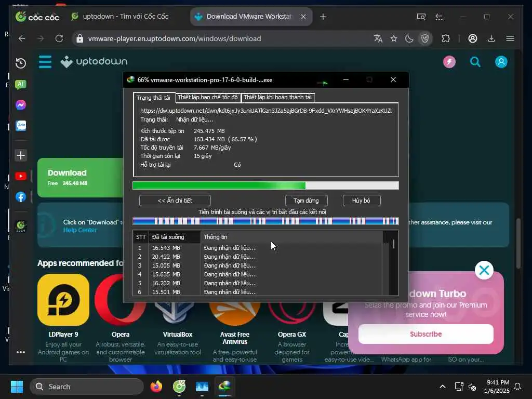Open tab search icon in title bar
This screenshot has width=532, height=399.
pyautogui.click(x=421, y=17)
